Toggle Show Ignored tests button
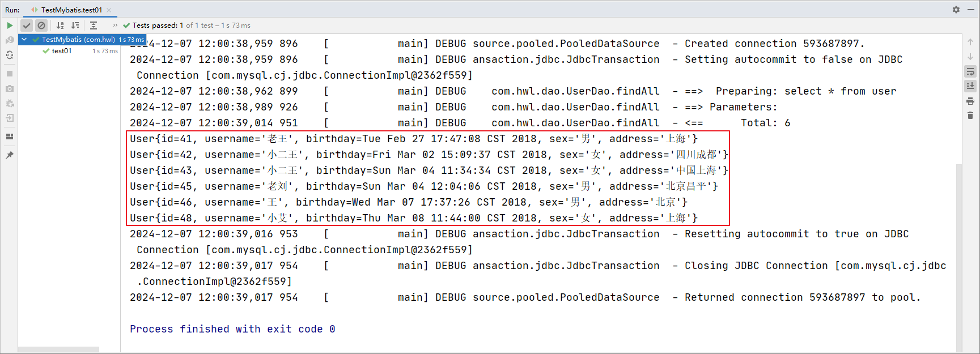The height and width of the screenshot is (354, 980). click(41, 25)
